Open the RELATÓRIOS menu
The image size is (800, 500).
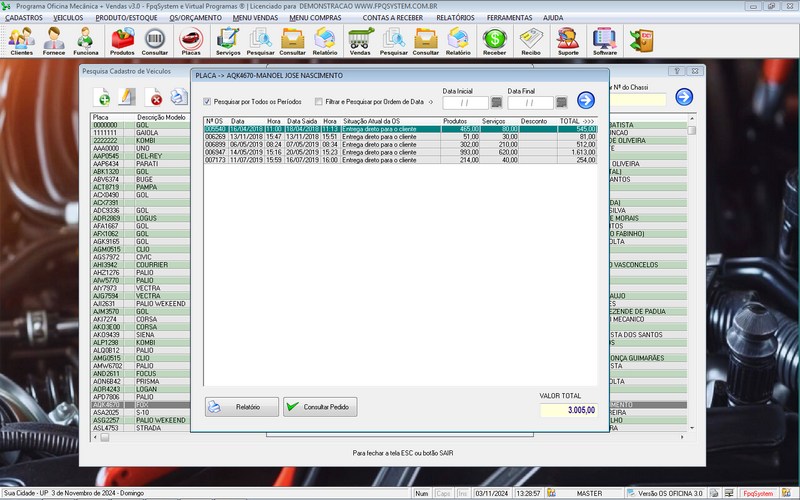(455, 17)
